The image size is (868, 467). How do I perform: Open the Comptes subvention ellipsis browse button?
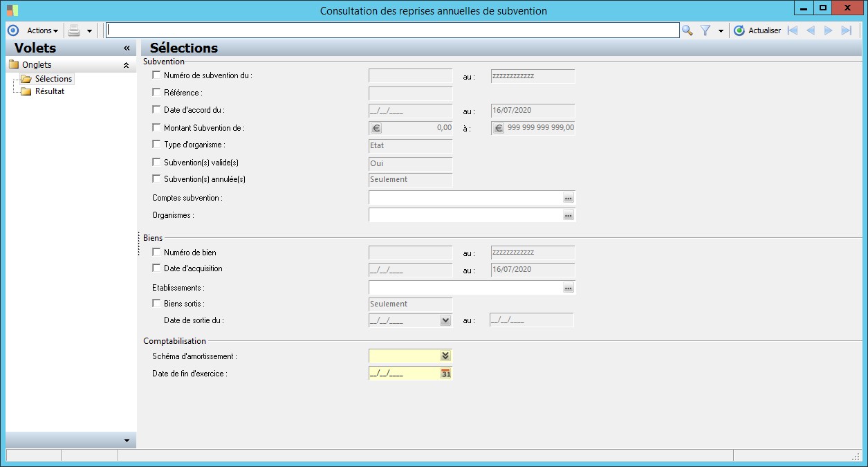(x=569, y=199)
